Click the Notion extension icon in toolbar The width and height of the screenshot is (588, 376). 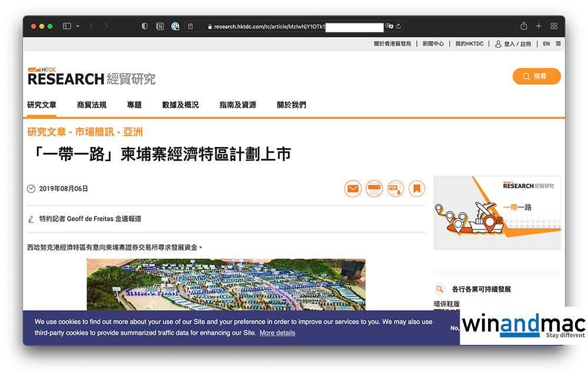160,26
